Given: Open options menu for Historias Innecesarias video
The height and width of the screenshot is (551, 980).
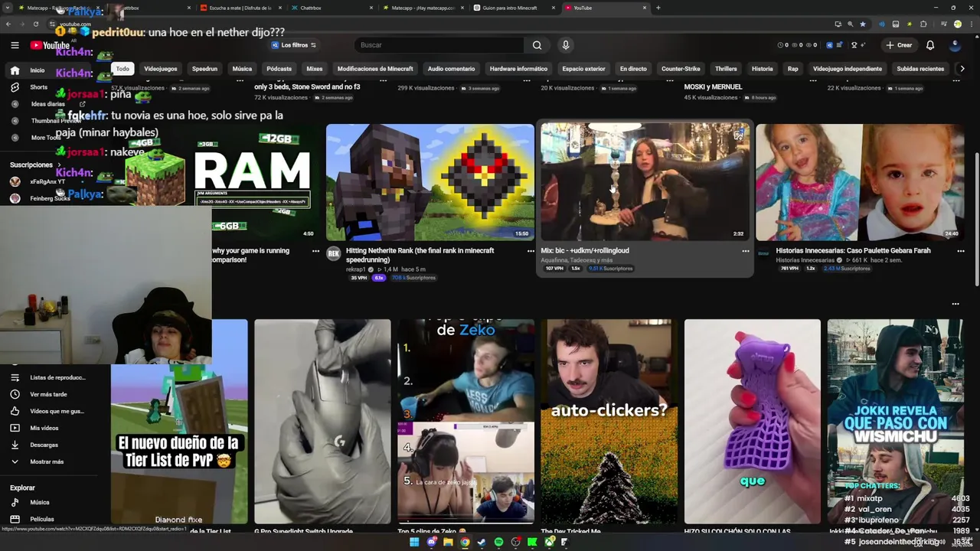Looking at the screenshot, I should [x=960, y=251].
